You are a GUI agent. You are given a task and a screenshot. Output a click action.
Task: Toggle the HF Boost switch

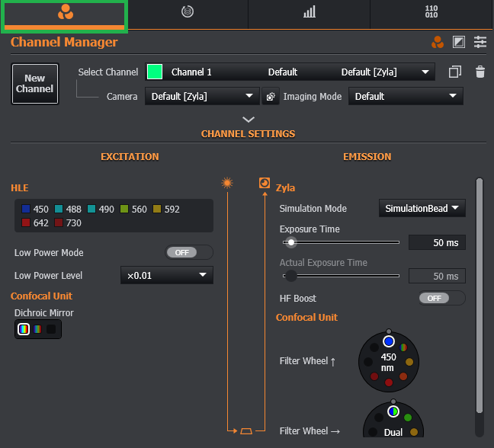click(x=441, y=298)
